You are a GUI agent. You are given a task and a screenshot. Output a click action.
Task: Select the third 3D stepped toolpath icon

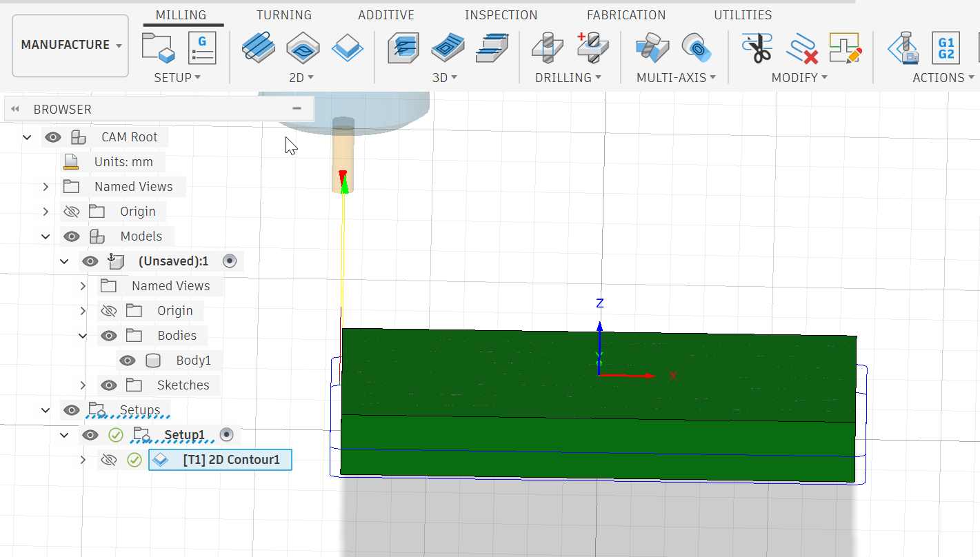[492, 48]
